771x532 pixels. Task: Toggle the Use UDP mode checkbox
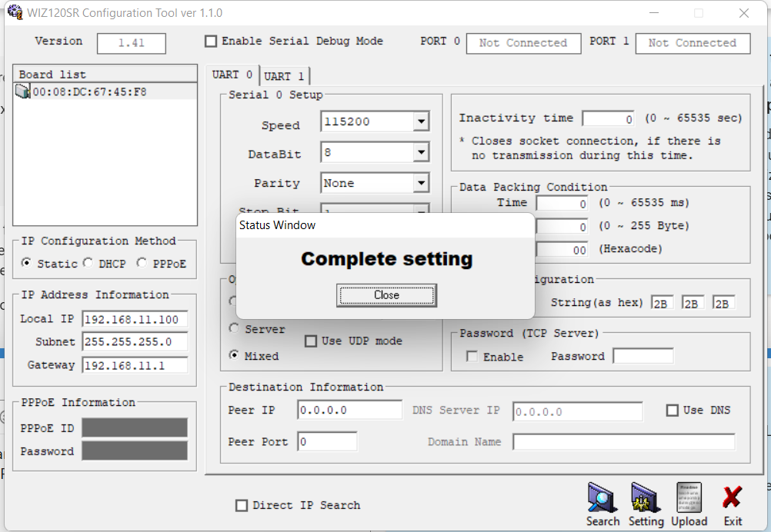click(x=311, y=341)
